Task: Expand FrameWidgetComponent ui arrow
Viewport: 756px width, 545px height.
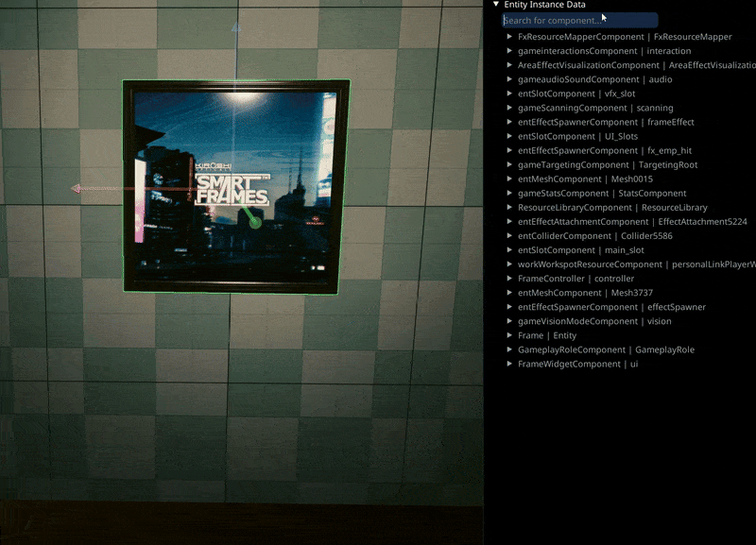Action: pyautogui.click(x=510, y=364)
